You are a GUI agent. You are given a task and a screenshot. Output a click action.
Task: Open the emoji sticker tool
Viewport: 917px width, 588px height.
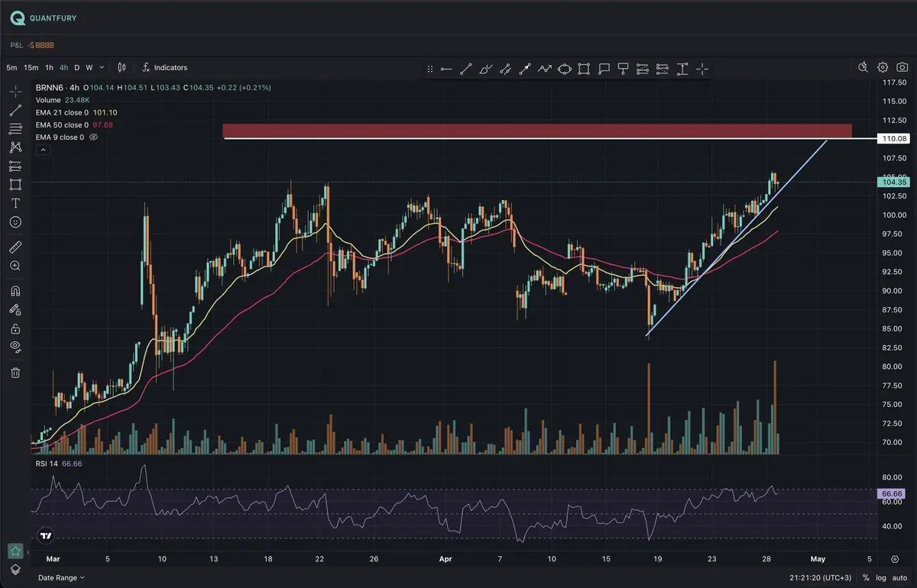[15, 222]
